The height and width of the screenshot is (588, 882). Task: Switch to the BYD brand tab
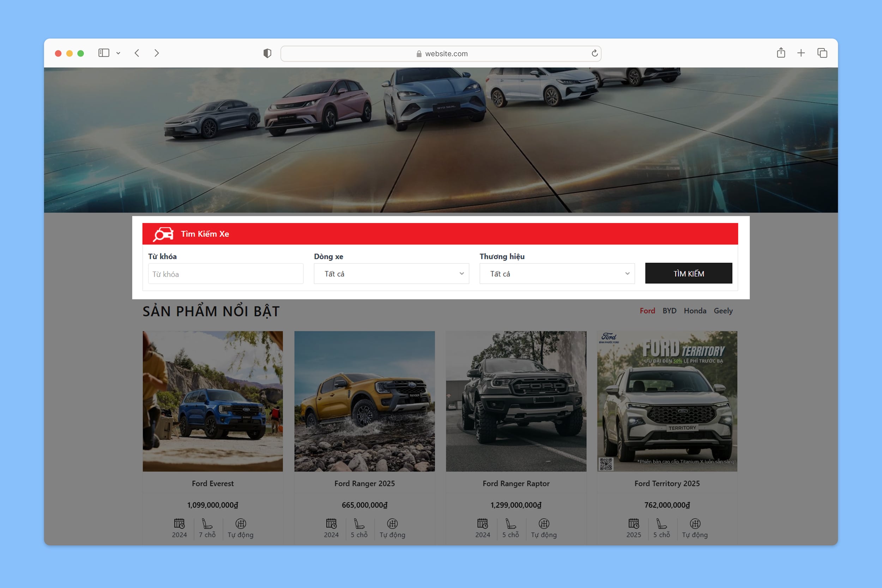point(669,311)
